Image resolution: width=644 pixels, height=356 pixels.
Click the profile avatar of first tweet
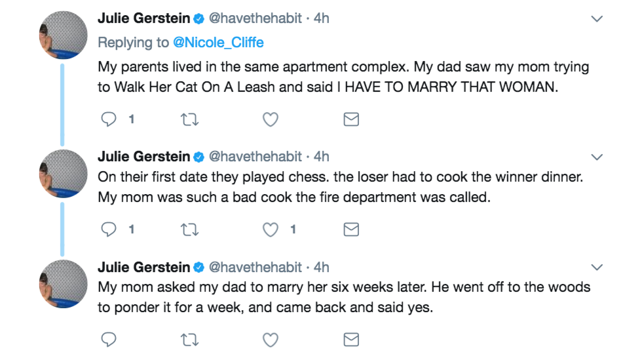(64, 36)
